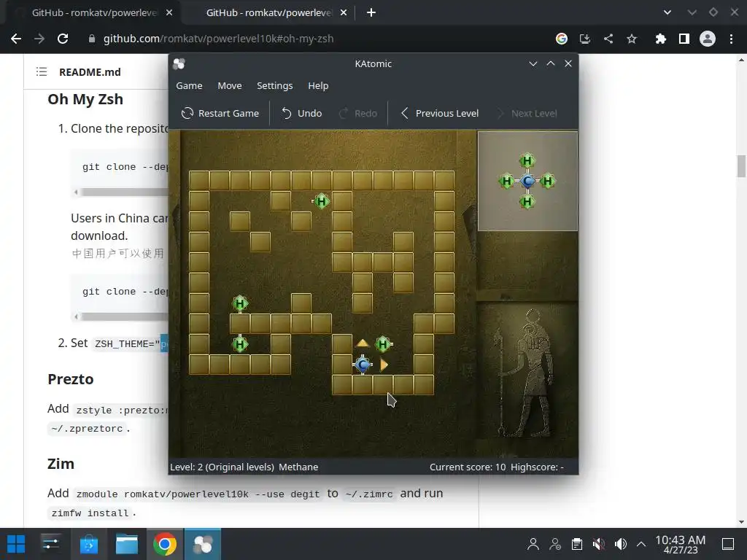Click the grayed-out Next Level button
This screenshot has width=747, height=560.
tap(527, 113)
